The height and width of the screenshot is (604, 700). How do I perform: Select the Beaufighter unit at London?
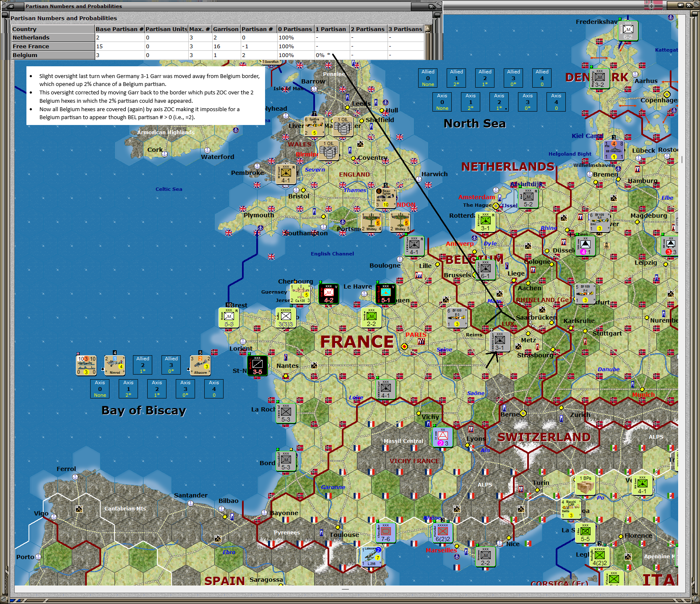[385, 198]
